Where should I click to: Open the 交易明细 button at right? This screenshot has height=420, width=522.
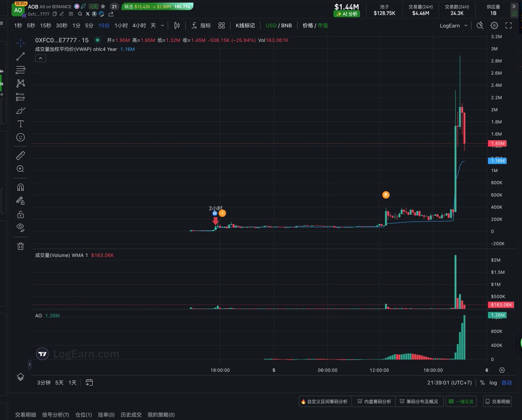[x=498, y=401]
